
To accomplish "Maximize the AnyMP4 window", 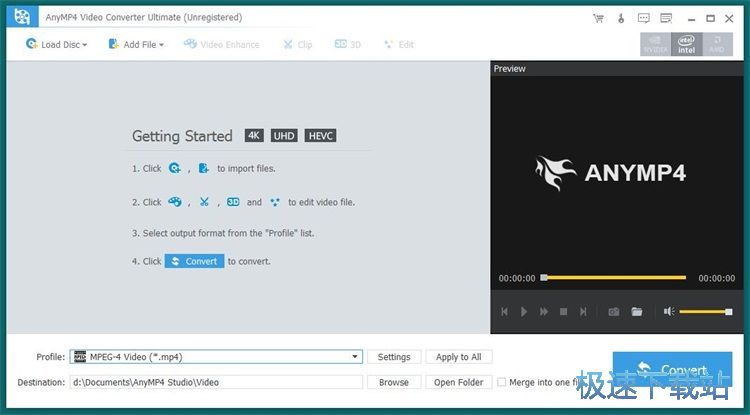I will coord(710,19).
